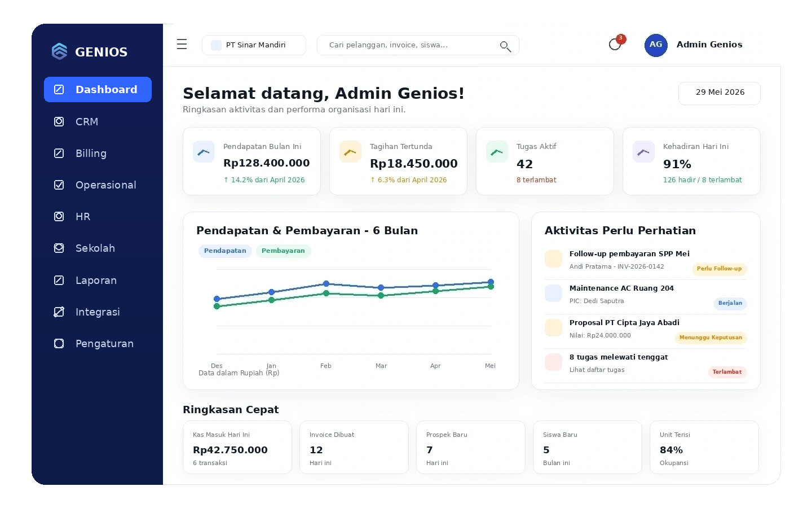Screen dimensions: 812x508
Task: Click the Des Pendapatan data point
Action: [217, 299]
